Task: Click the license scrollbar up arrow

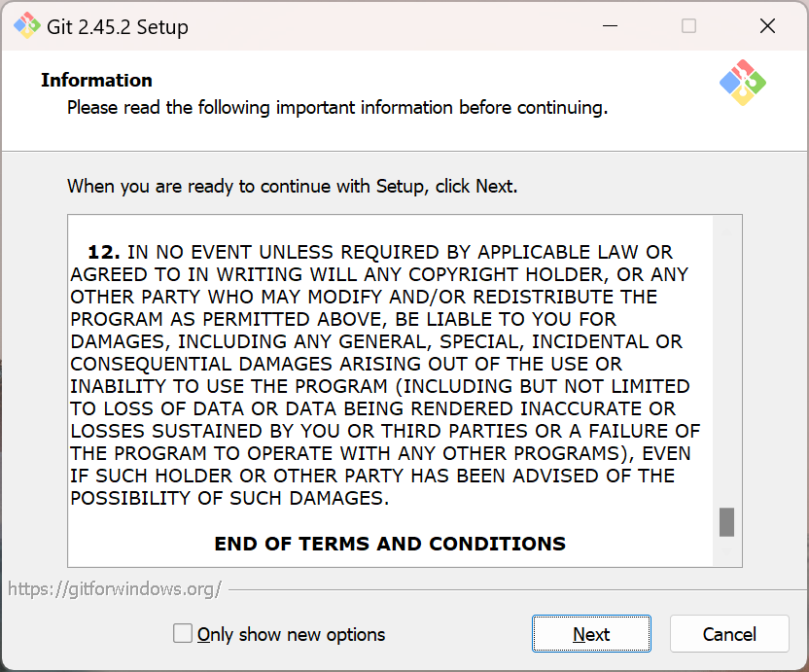Action: pyautogui.click(x=726, y=229)
